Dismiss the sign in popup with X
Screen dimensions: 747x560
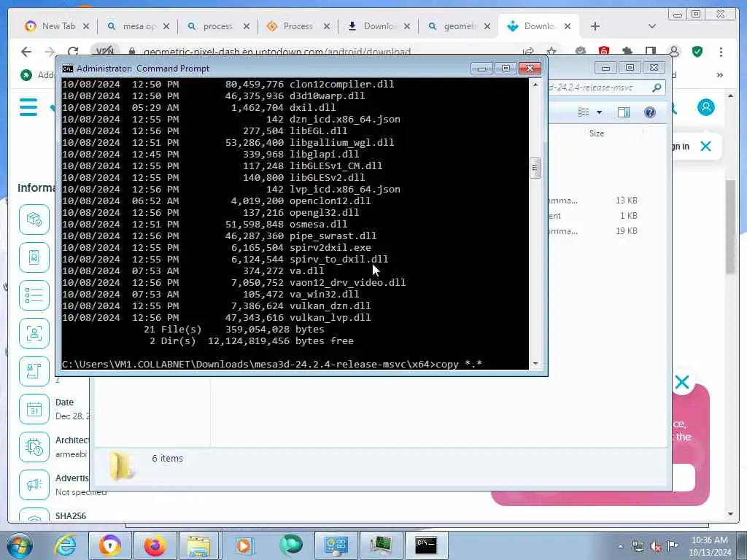(x=705, y=146)
